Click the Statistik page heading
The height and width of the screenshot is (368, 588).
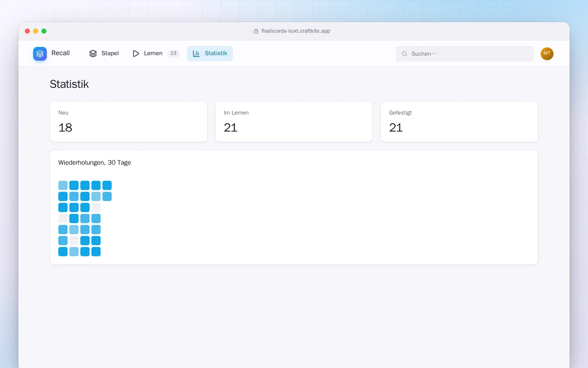pyautogui.click(x=69, y=84)
